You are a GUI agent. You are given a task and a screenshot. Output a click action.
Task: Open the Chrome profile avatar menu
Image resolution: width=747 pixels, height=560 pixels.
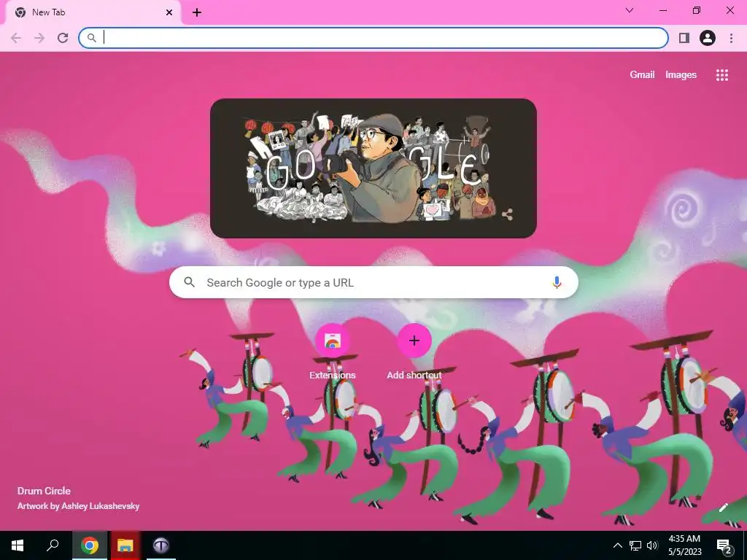coord(708,38)
